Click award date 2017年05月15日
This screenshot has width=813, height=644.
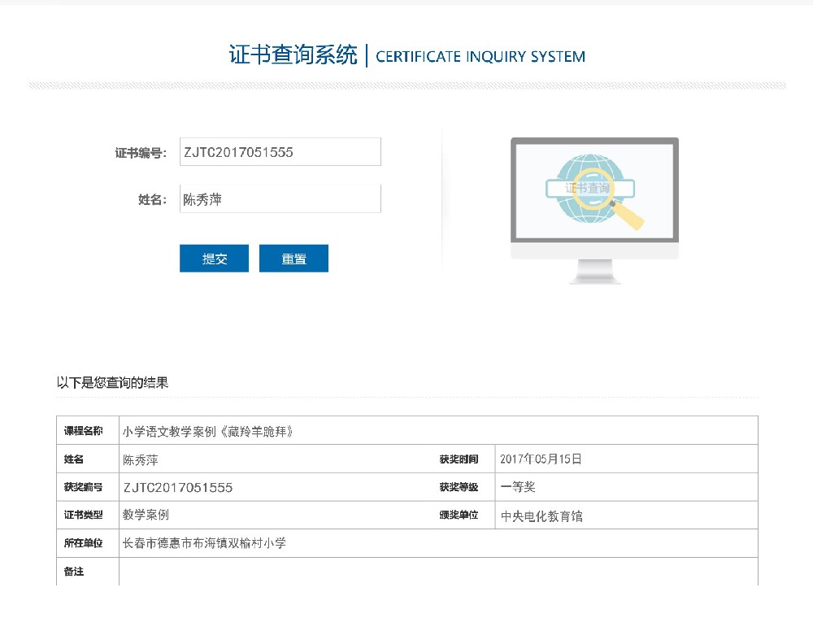(x=541, y=459)
